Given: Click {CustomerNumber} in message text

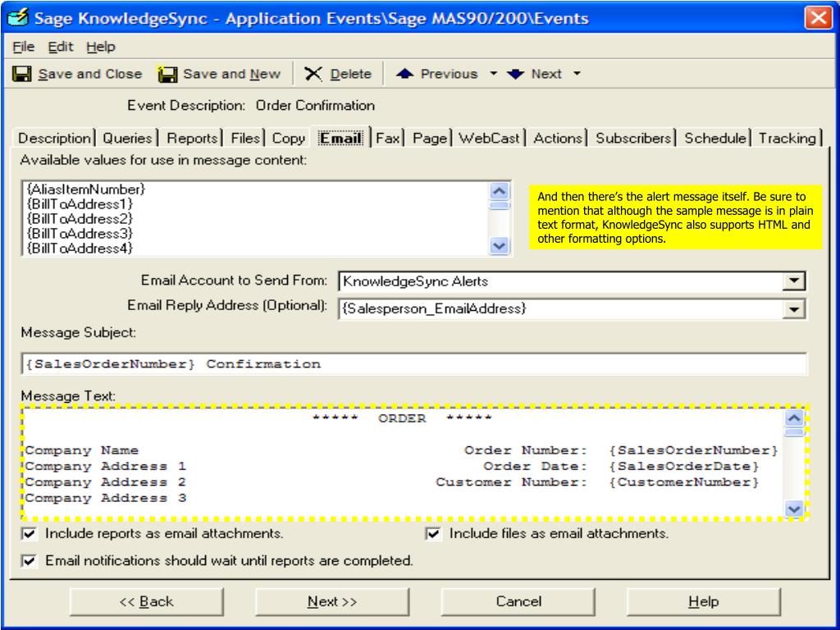Looking at the screenshot, I should [684, 482].
